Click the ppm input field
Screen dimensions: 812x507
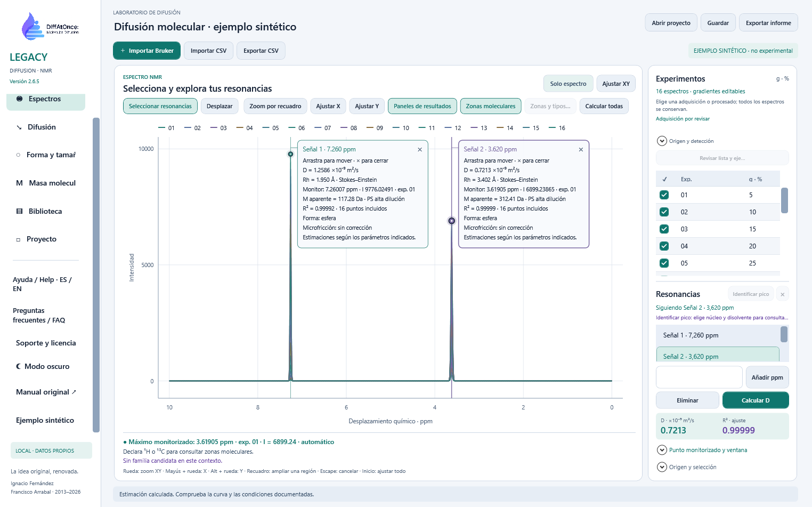pos(699,377)
